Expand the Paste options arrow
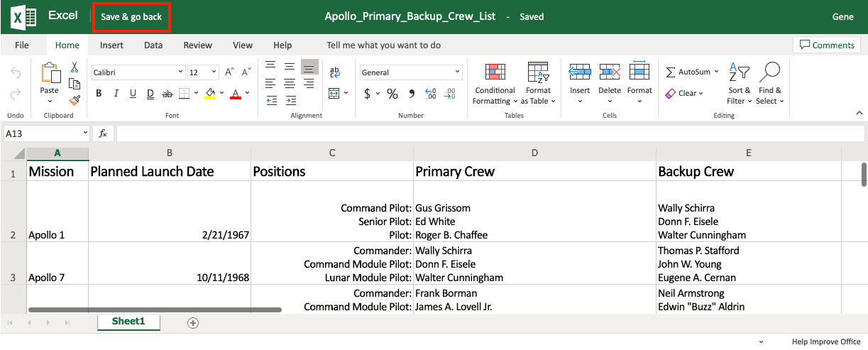The image size is (868, 350). 50,100
